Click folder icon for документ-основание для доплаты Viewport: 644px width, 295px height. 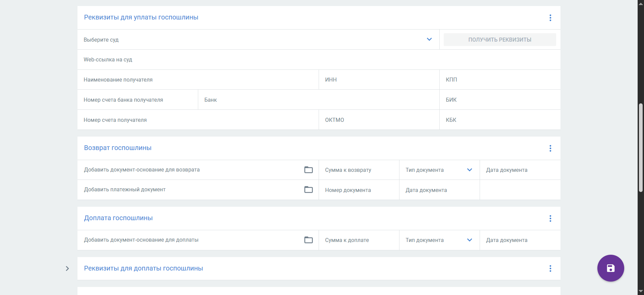[308, 240]
